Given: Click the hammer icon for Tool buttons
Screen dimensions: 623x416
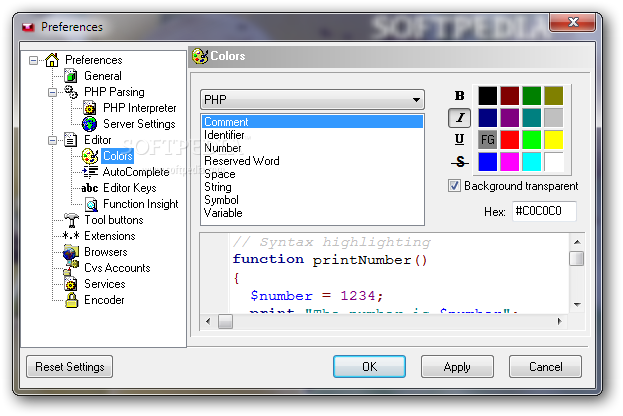Looking at the screenshot, I should click(x=72, y=220).
